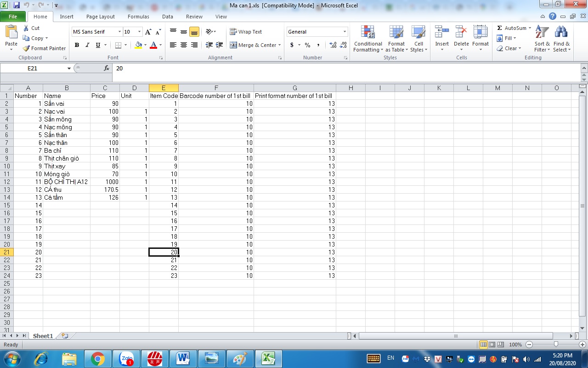Switch to Page Break Preview view

pos(501,345)
